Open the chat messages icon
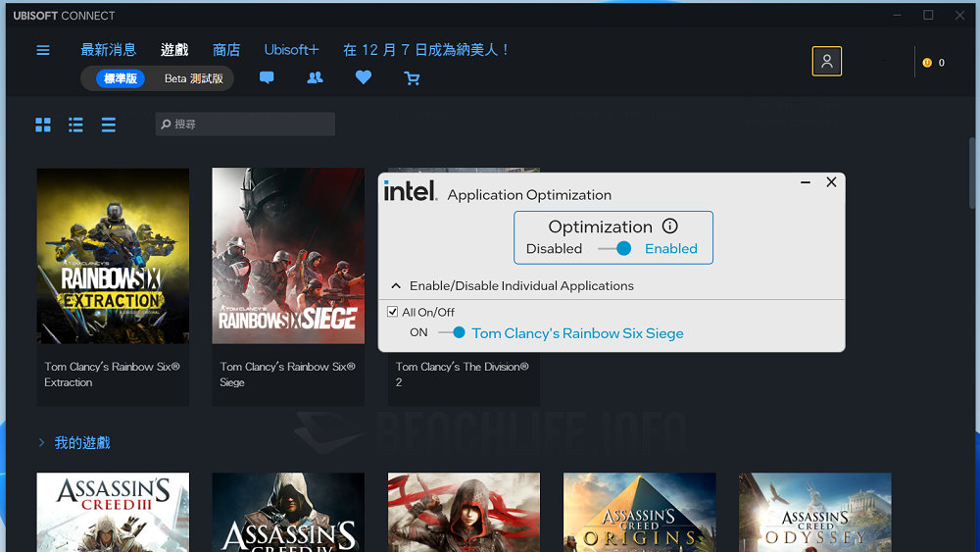 [x=267, y=77]
